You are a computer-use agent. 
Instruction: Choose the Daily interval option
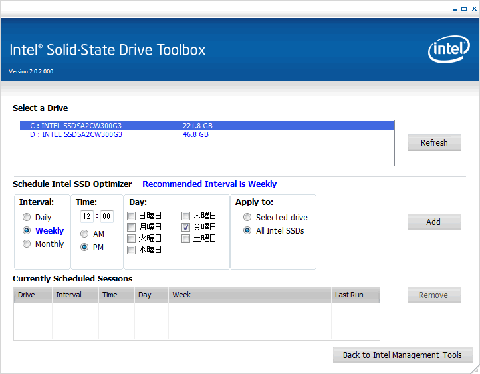(27, 217)
